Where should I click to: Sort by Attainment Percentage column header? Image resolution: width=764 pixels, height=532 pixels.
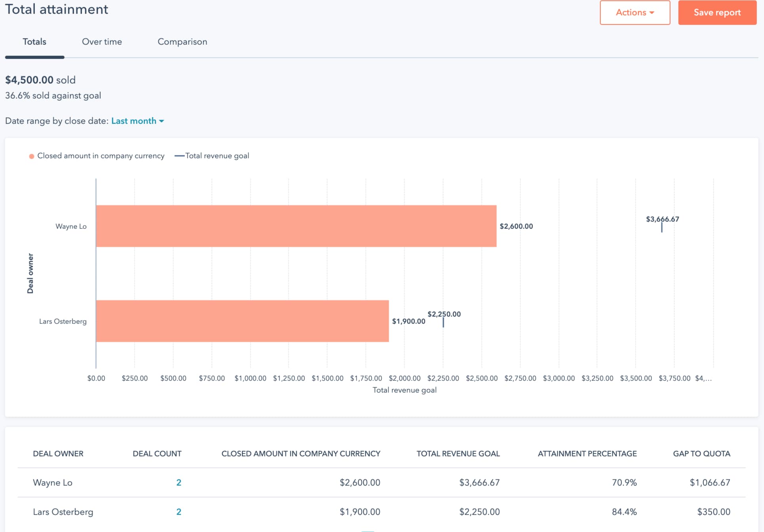click(587, 454)
